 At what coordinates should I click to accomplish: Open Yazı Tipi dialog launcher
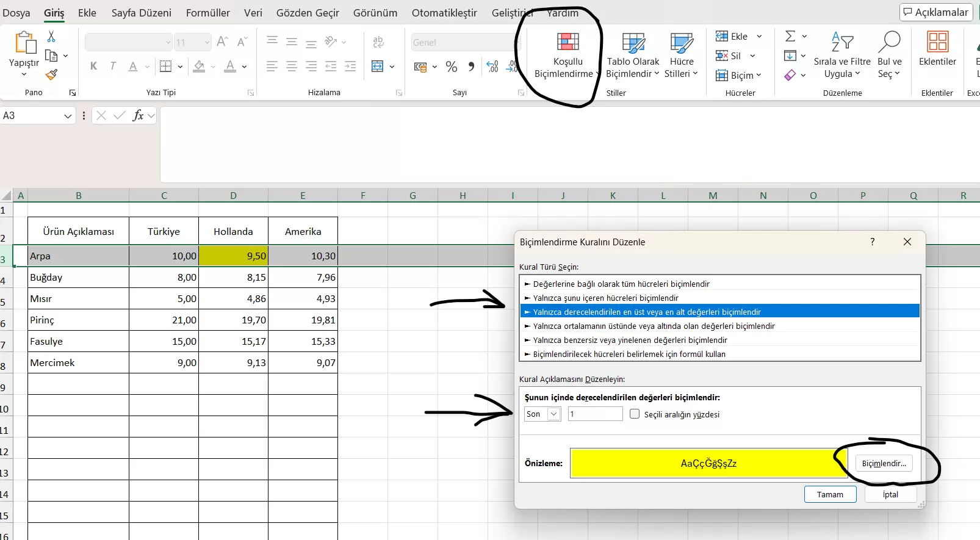click(x=250, y=93)
